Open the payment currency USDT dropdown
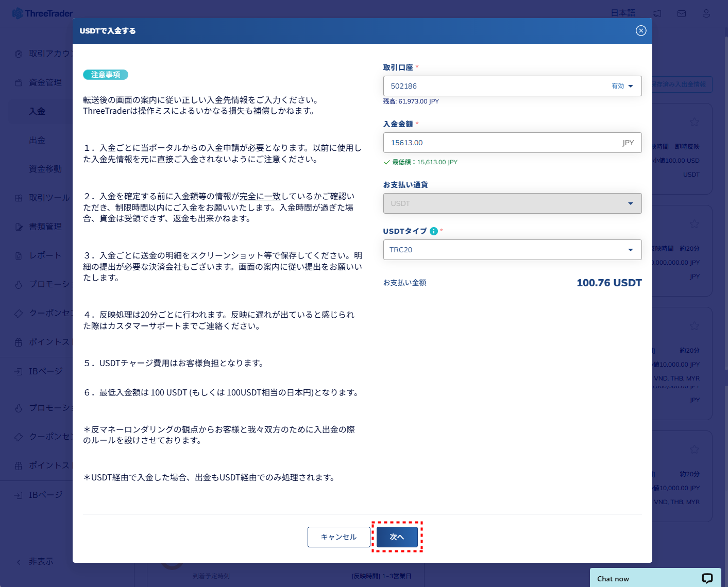Viewport: 728px width, 587px height. [512, 203]
